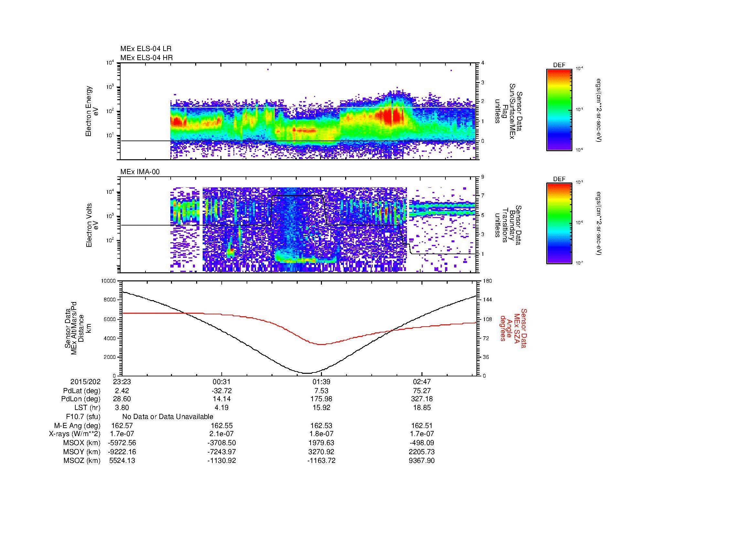756x534 pixels.
Task: Click the M-E Ang value '162.51'
Action: coord(422,426)
